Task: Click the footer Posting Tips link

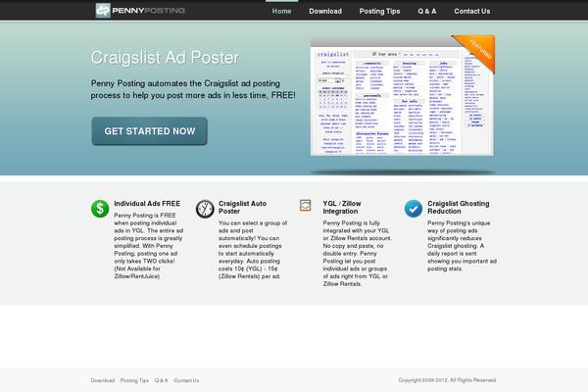Action: 134,380
